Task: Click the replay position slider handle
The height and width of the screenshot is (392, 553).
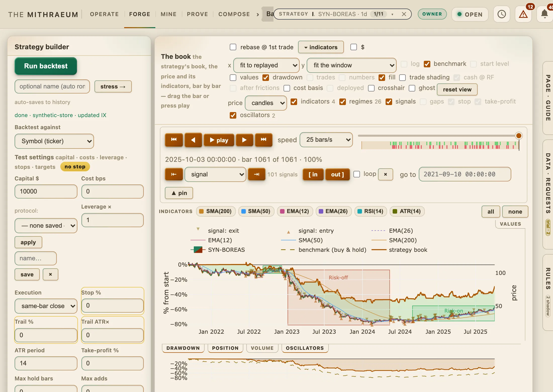Action: point(519,136)
